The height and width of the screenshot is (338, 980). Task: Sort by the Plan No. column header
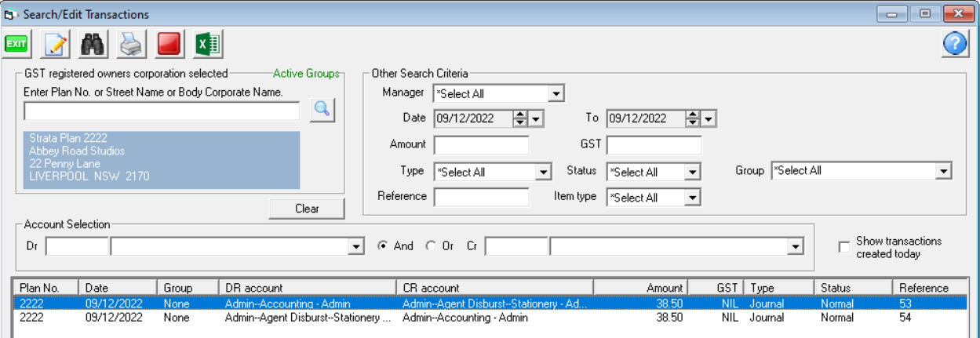47,288
